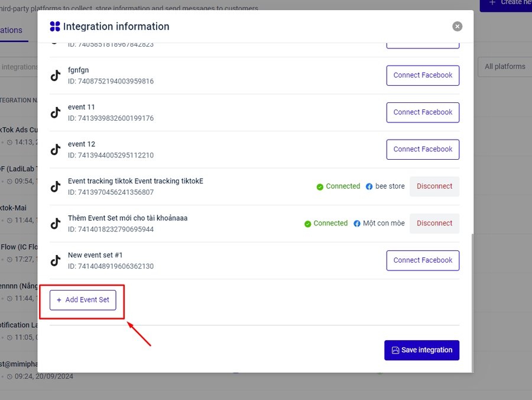Click the Integration information logo icon
The width and height of the screenshot is (532, 400).
(55, 27)
